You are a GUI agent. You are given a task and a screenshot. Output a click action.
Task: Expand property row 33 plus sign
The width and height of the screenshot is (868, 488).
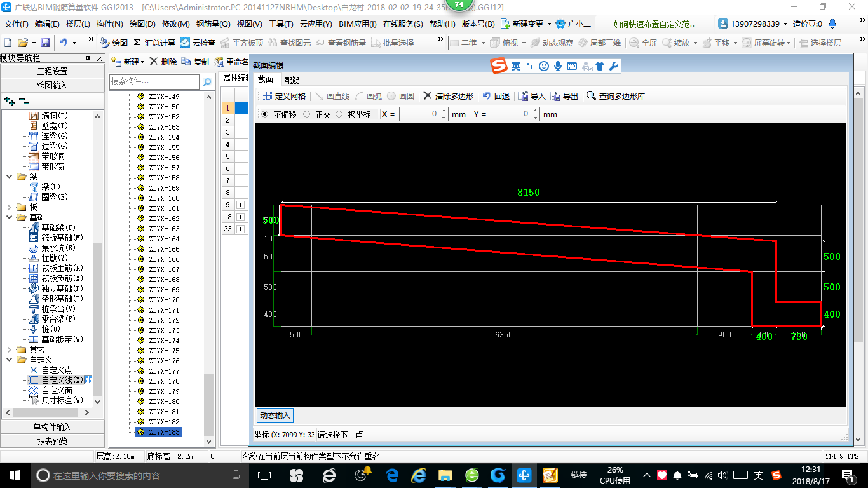pyautogui.click(x=241, y=229)
